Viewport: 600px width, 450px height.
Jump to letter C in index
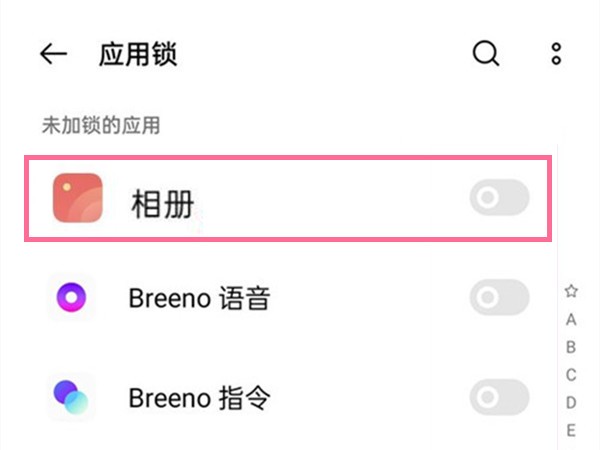tap(571, 375)
